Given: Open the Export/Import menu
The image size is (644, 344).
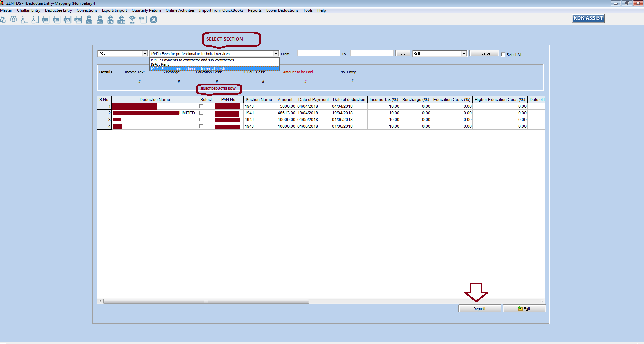Looking at the screenshot, I should 114,10.
